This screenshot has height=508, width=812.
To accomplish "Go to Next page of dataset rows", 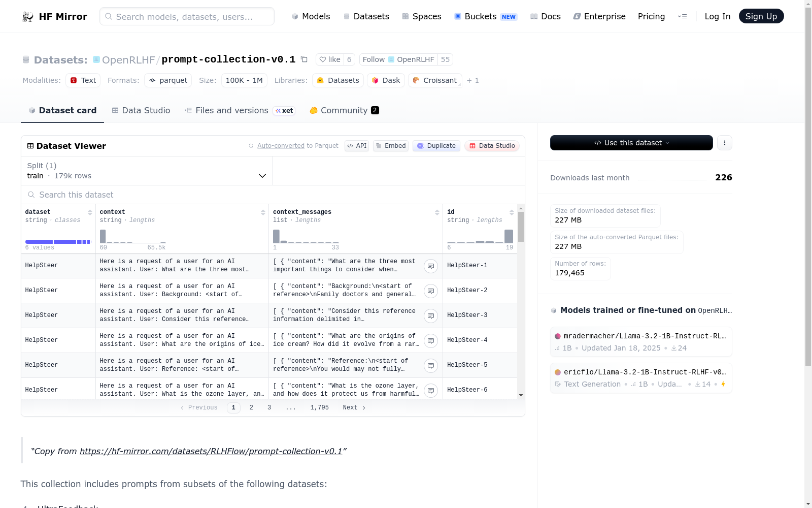I will (x=354, y=407).
